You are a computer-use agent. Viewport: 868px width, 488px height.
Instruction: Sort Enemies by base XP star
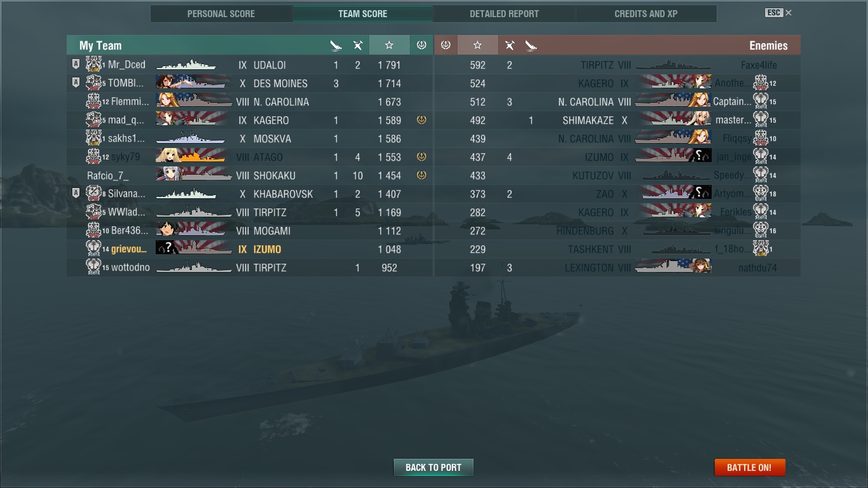pyautogui.click(x=478, y=45)
